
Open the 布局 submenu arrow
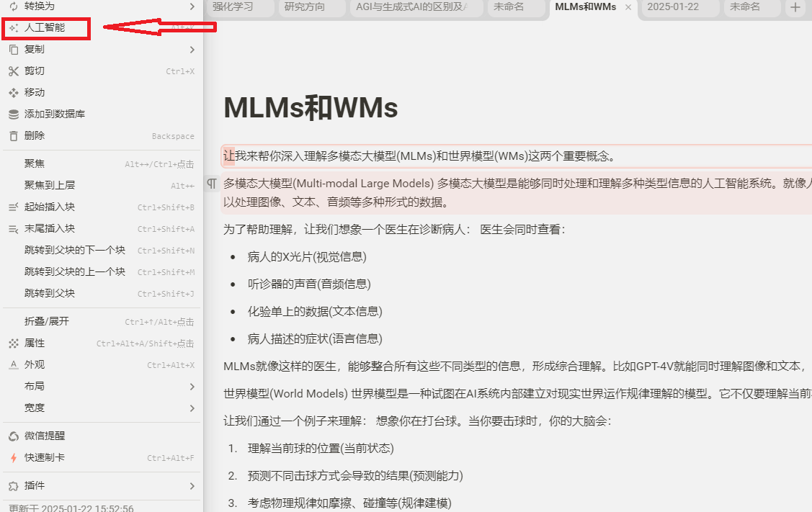(x=192, y=387)
